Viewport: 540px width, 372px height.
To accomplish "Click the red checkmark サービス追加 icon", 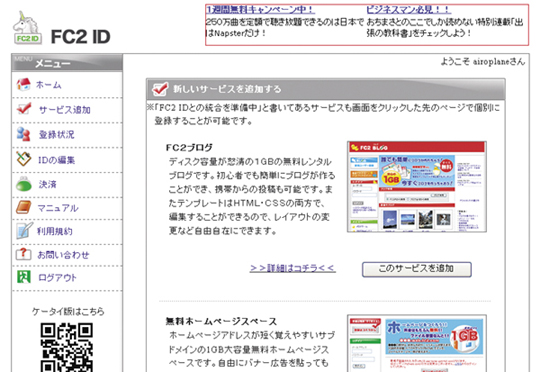I will pyautogui.click(x=24, y=109).
